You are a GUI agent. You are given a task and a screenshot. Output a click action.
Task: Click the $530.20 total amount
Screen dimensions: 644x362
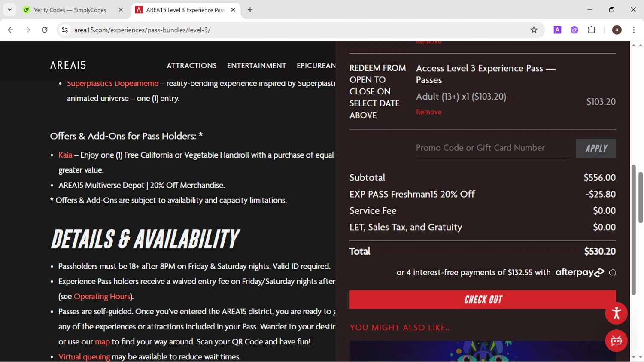click(600, 252)
